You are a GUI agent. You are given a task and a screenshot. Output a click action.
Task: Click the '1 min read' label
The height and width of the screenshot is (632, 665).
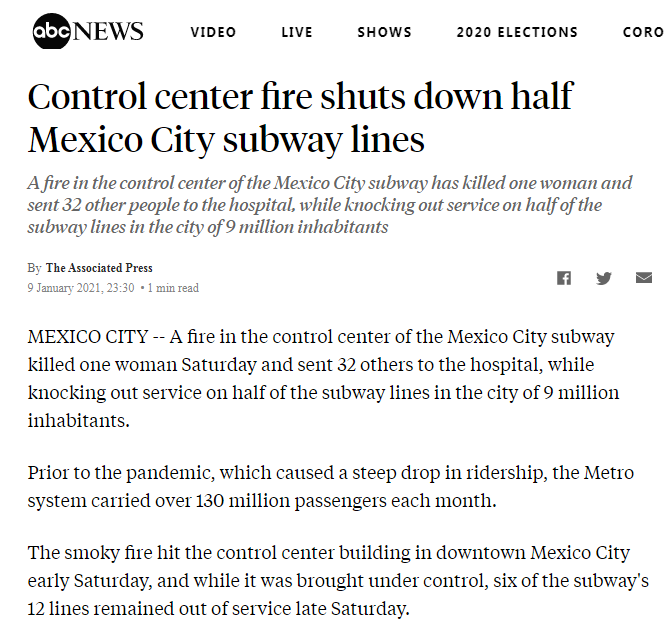[x=174, y=288]
